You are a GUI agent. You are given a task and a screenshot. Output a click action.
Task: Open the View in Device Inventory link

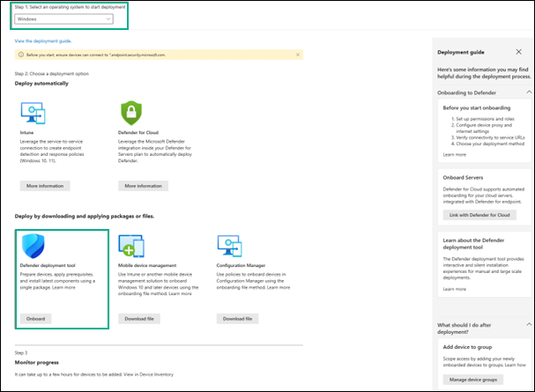point(148,374)
